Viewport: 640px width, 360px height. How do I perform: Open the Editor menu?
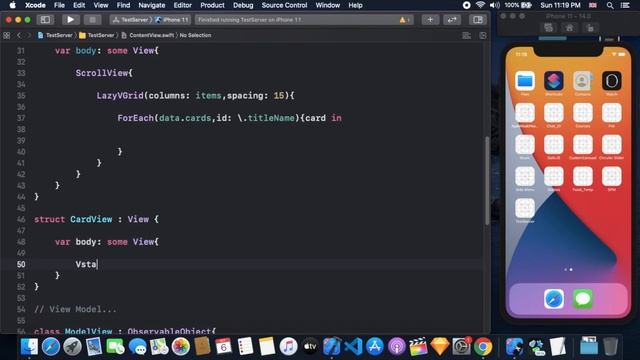point(182,5)
